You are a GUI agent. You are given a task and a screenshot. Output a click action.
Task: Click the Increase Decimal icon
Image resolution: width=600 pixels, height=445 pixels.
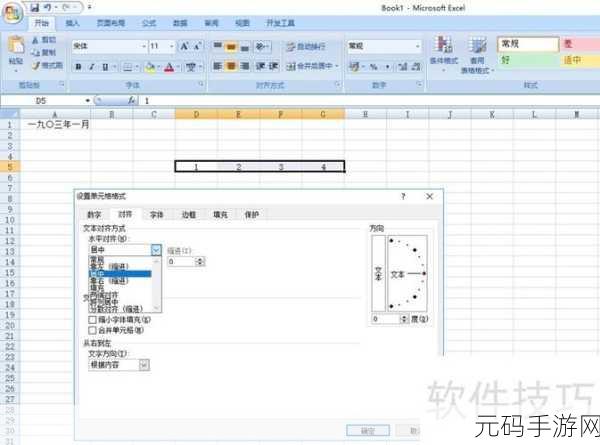point(403,67)
